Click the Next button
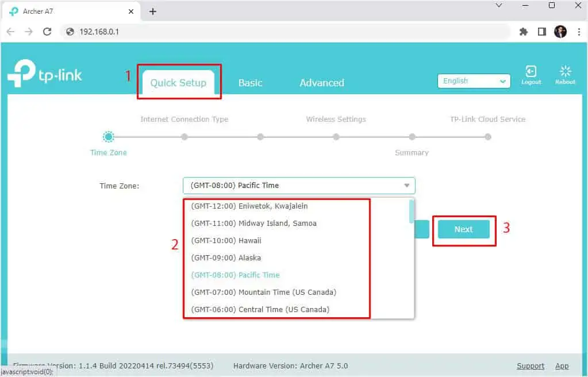 point(463,229)
